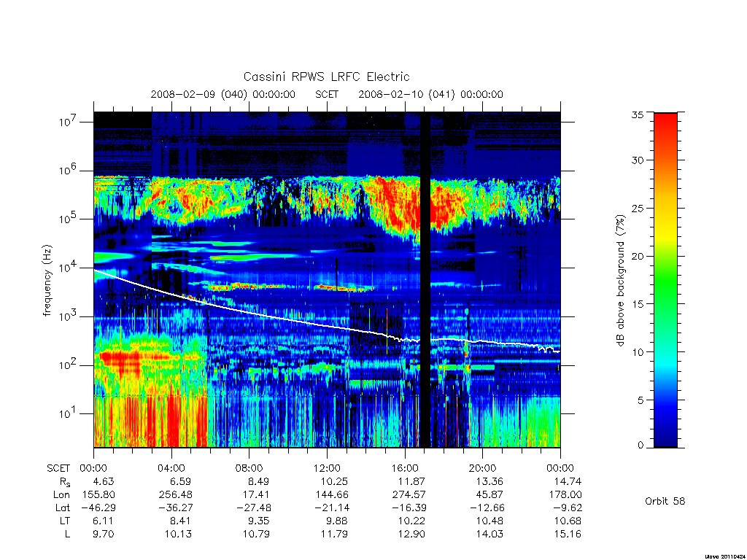Click the Rs value 10.25
The image size is (747, 560).
pyautogui.click(x=334, y=481)
